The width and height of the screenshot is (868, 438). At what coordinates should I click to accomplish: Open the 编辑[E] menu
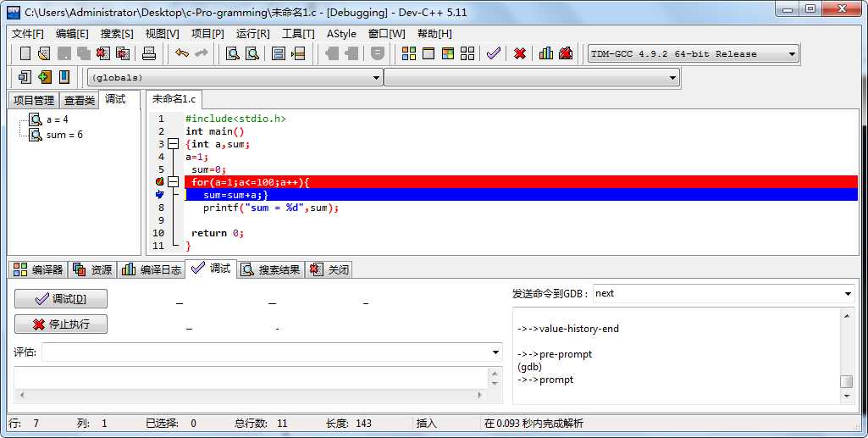[72, 34]
